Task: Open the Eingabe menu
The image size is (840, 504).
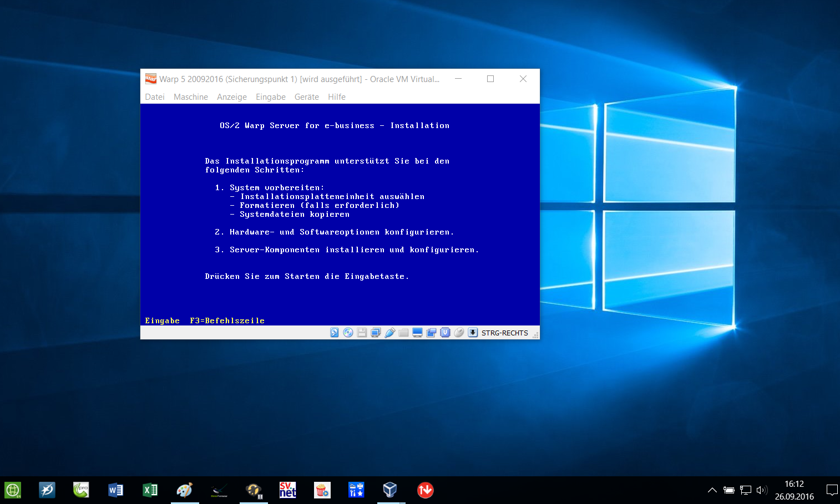Action: click(x=271, y=97)
